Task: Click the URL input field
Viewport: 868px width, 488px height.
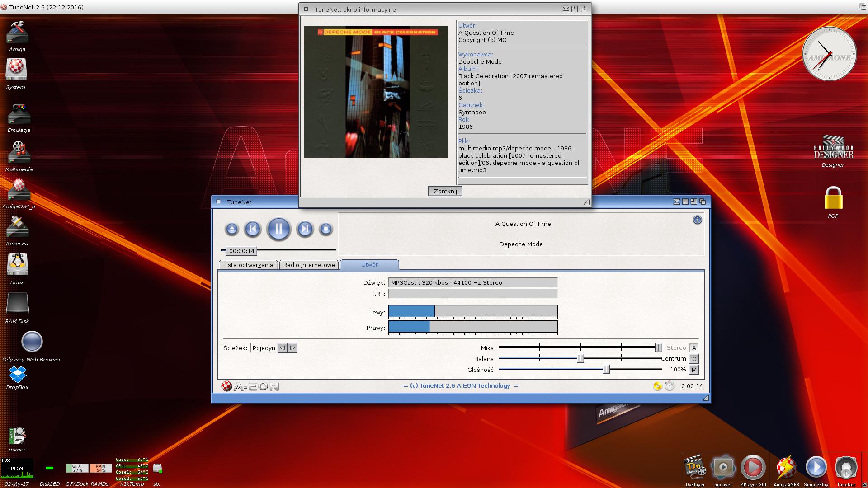Action: [473, 294]
